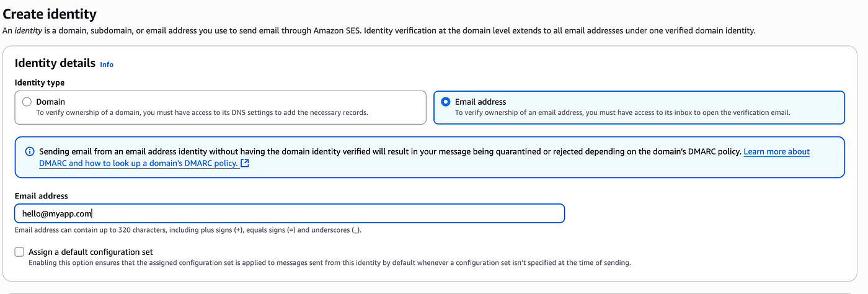Click the Email address field label
The height and width of the screenshot is (294, 868).
click(x=42, y=196)
